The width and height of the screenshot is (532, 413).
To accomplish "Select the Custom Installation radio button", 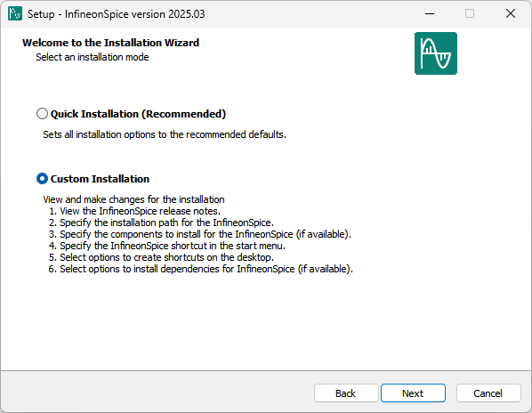I will [x=42, y=179].
